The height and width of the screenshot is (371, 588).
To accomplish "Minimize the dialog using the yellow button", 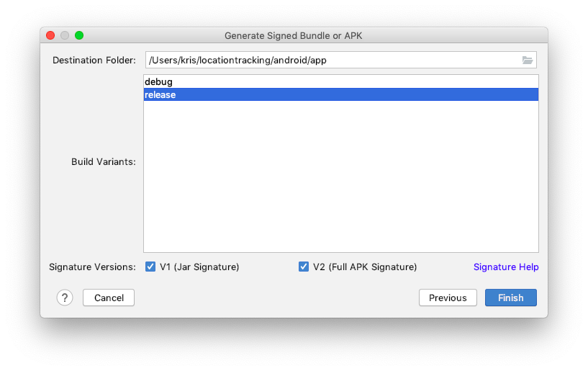I will pyautogui.click(x=65, y=35).
